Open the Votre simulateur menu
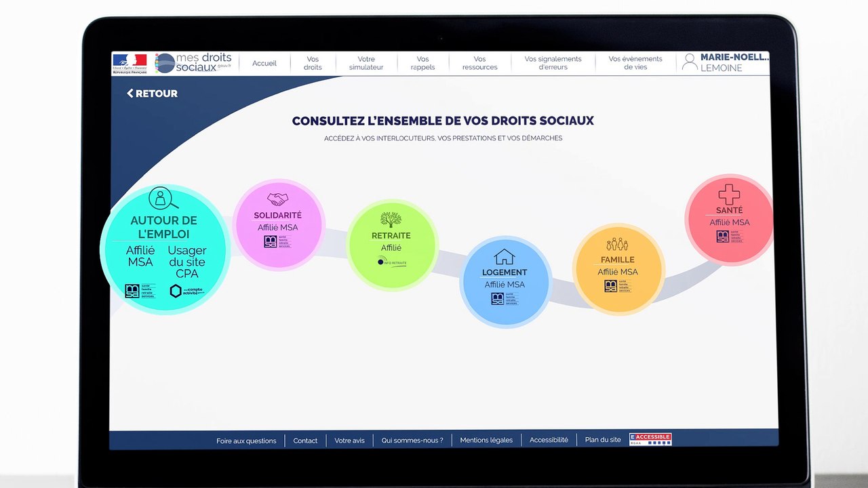This screenshot has width=868, height=488. 366,63
